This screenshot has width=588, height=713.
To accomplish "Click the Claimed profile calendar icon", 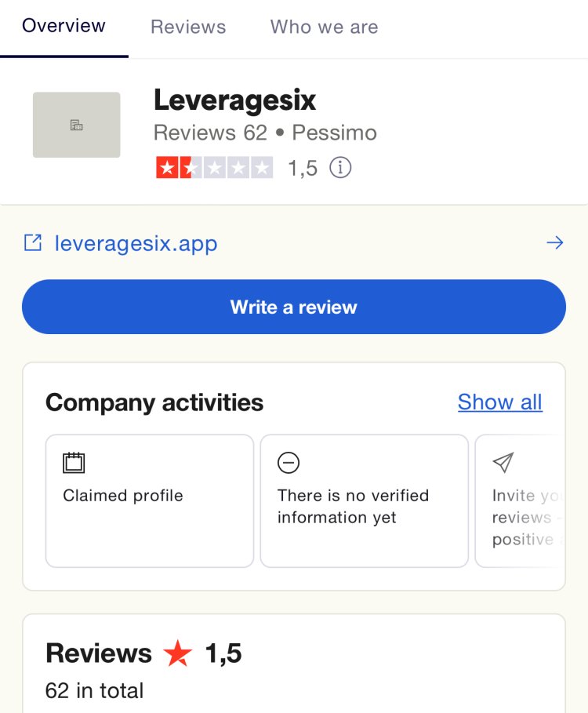I will [74, 463].
